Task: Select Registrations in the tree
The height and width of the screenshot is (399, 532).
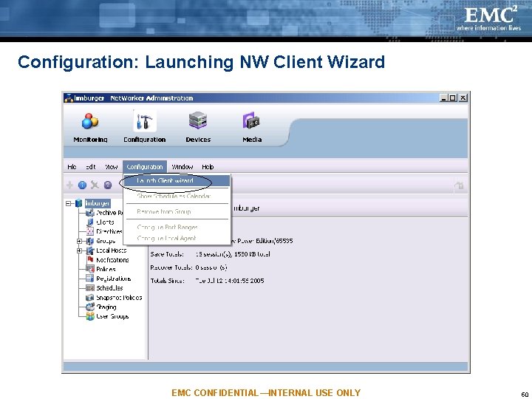Action: point(113,279)
